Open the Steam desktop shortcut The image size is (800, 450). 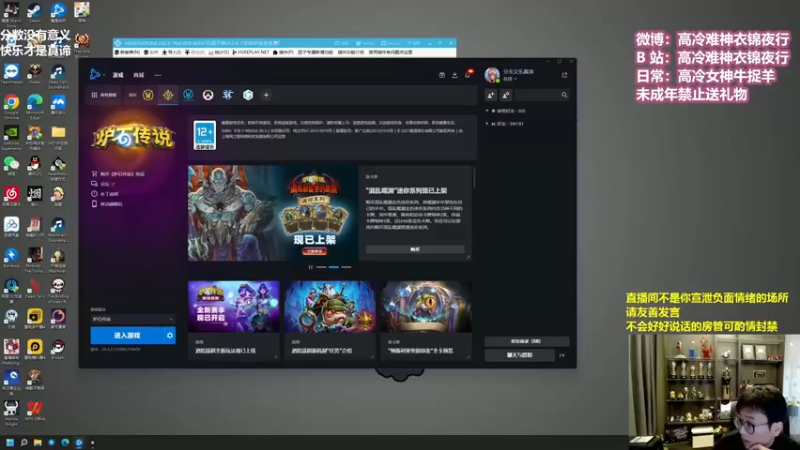pos(34,13)
